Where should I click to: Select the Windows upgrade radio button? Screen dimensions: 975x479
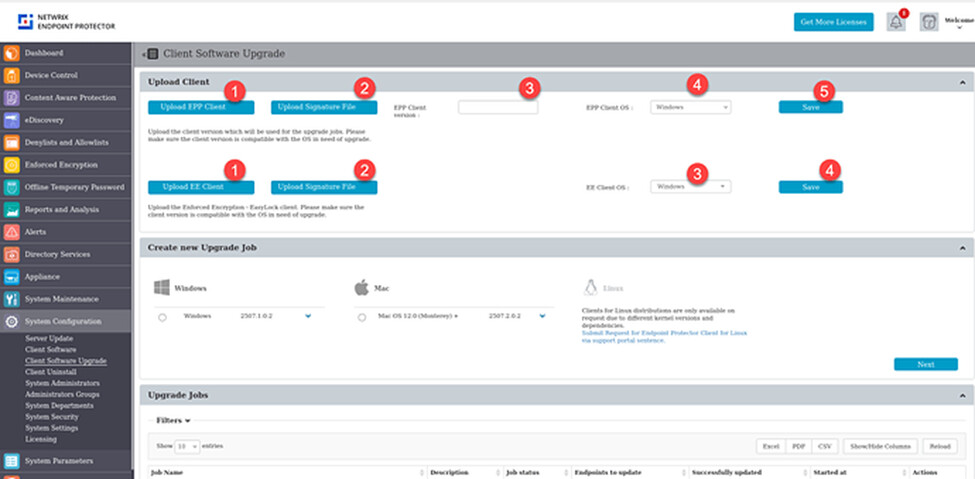coord(163,317)
